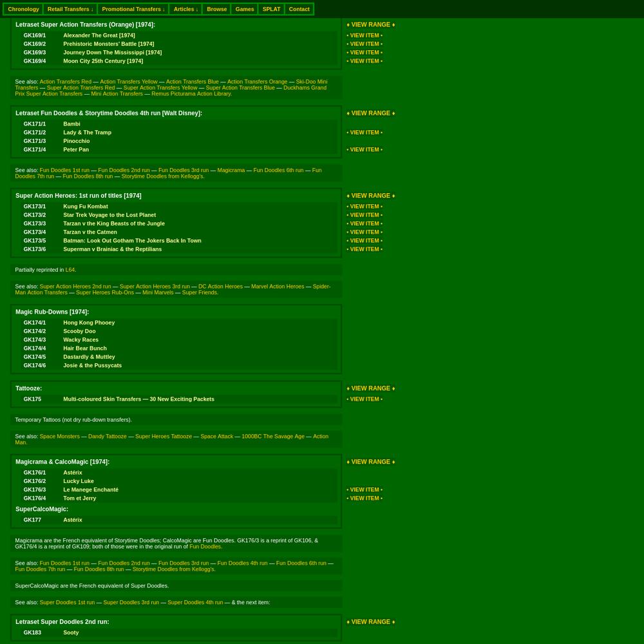View item for Kung Fu Kombat

click(365, 207)
